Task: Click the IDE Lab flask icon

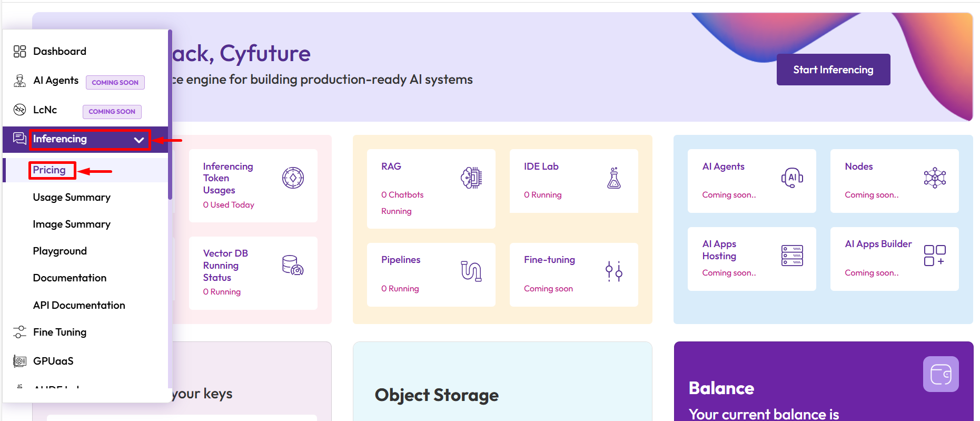Action: 613,178
